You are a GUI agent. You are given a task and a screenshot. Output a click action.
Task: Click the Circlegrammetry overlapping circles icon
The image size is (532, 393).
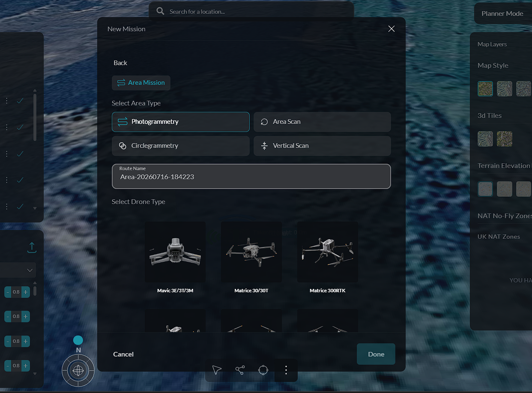pos(123,146)
